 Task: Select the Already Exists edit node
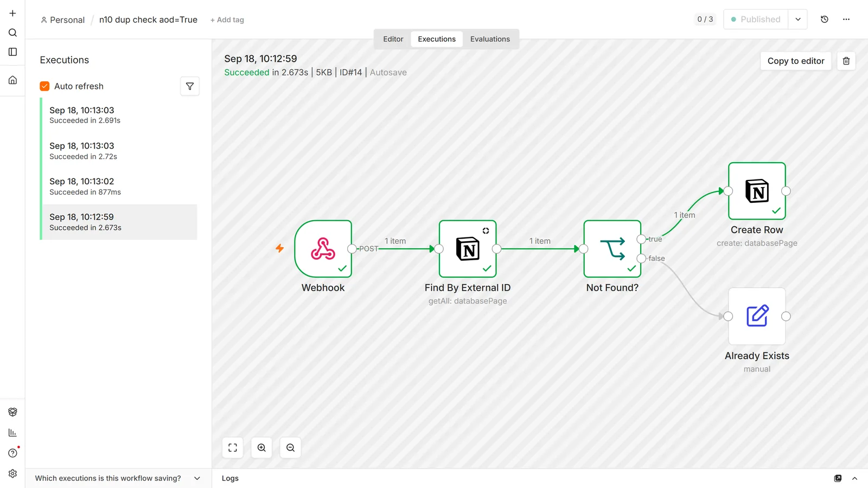coord(757,316)
